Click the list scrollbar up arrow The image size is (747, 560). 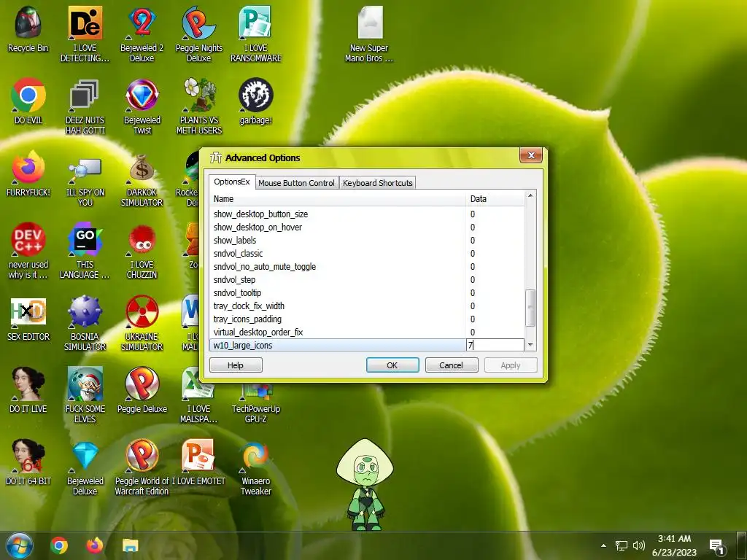point(530,195)
